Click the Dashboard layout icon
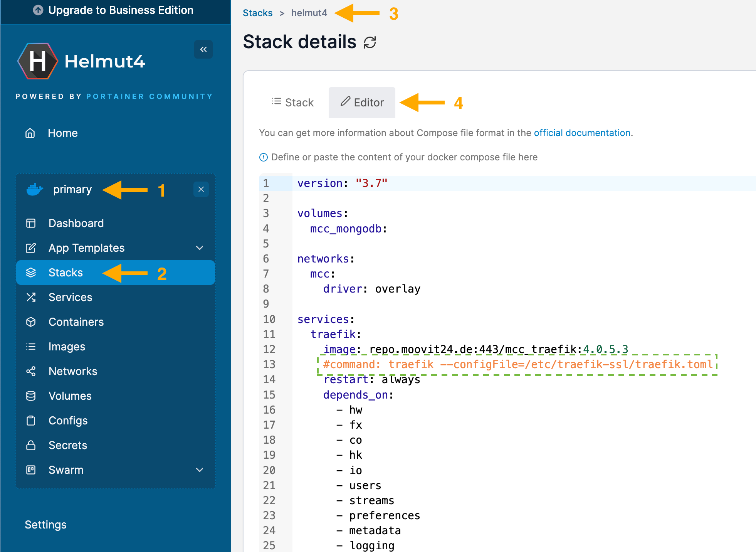This screenshot has height=552, width=756. tap(31, 223)
